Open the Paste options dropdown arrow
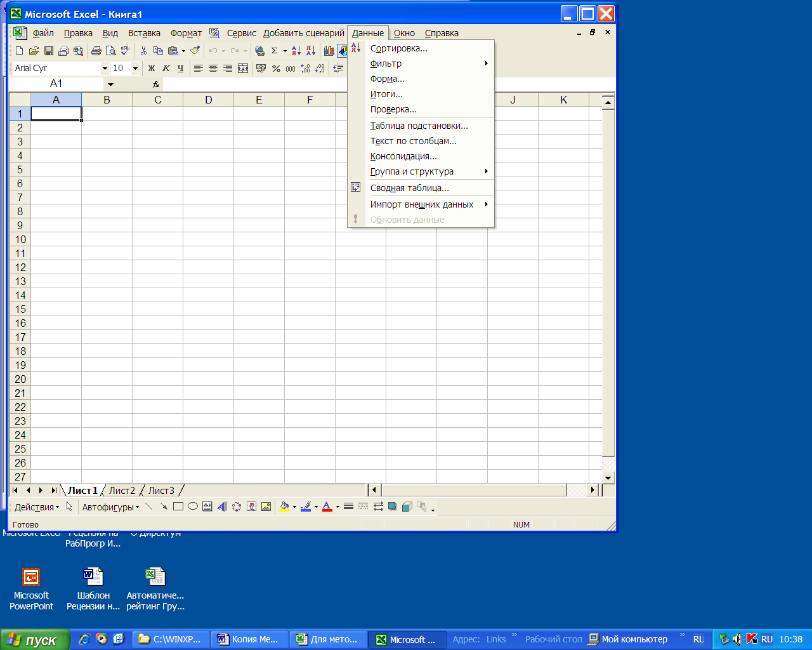Screen dimensions: 812x650 [x=183, y=51]
